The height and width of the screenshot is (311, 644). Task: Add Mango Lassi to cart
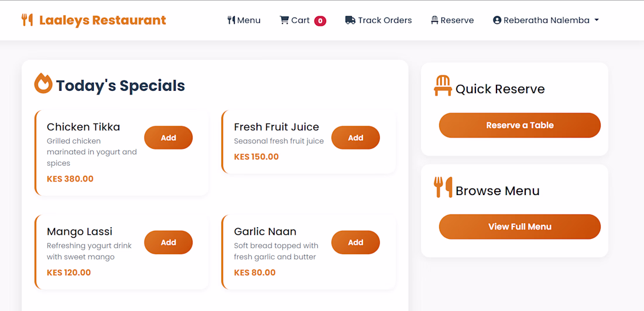tap(169, 242)
